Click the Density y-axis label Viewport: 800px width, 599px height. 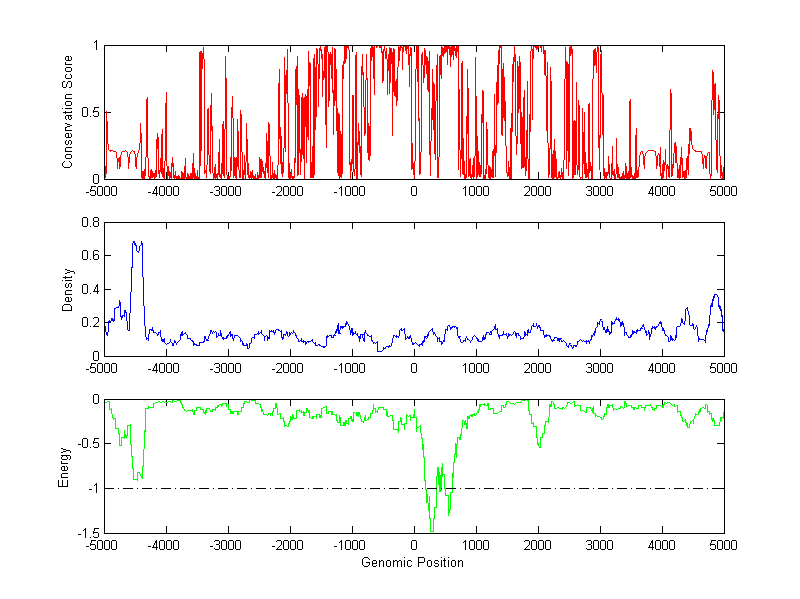68,289
